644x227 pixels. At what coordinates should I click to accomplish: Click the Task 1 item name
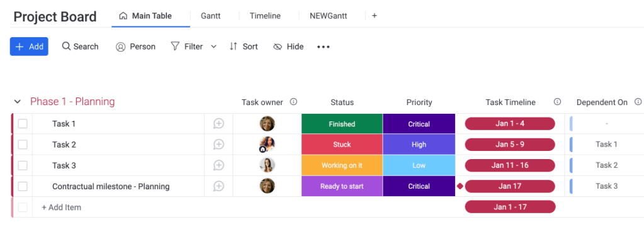point(64,123)
